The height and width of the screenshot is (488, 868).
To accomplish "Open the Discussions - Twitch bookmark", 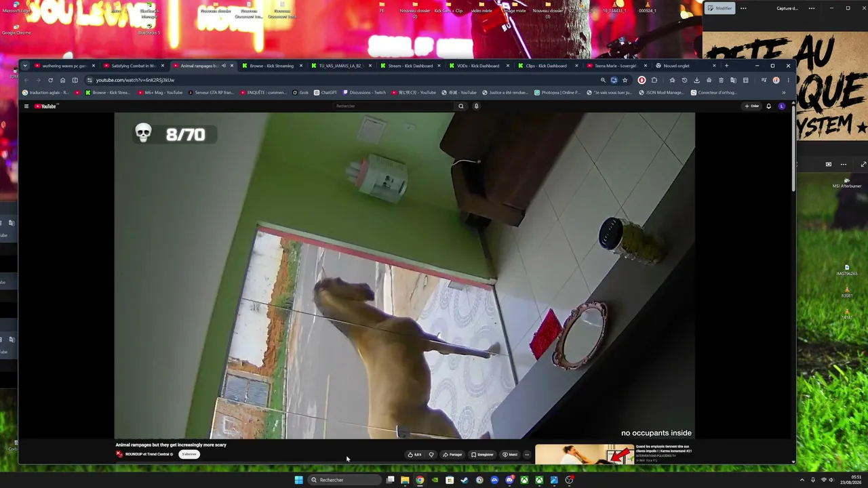I will click(364, 93).
